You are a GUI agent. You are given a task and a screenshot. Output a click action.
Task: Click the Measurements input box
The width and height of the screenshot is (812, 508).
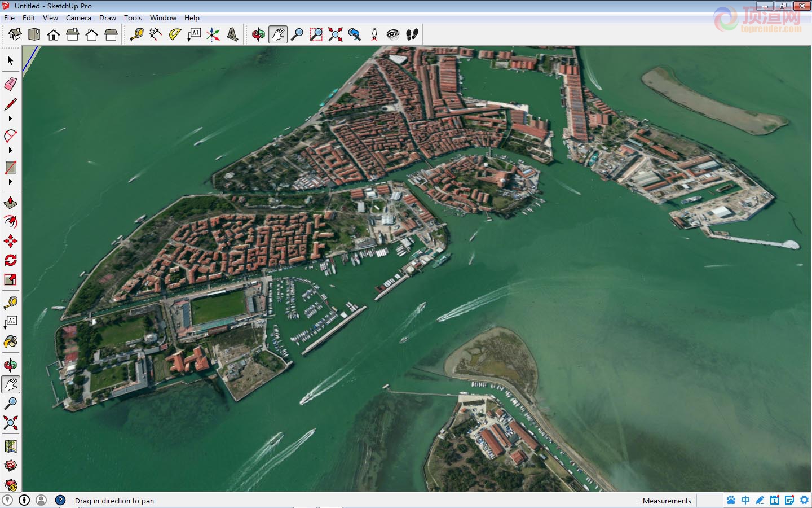pos(709,501)
